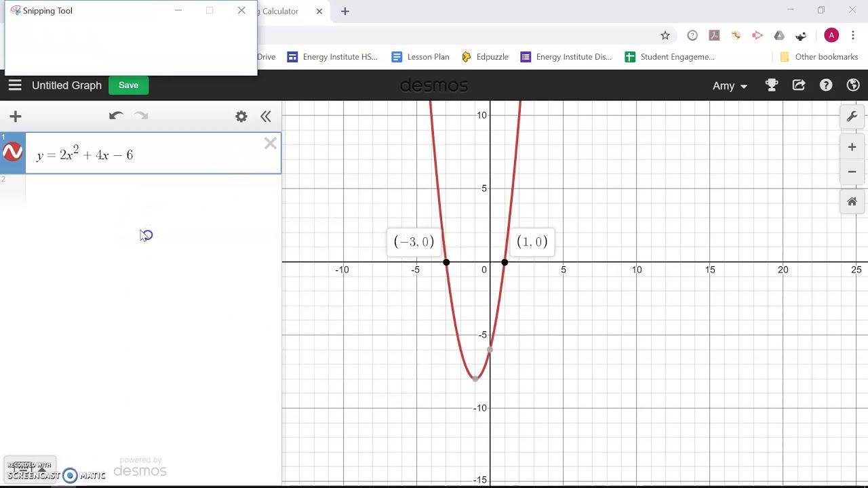Open the Lesson Plan bookmark

[x=420, y=57]
